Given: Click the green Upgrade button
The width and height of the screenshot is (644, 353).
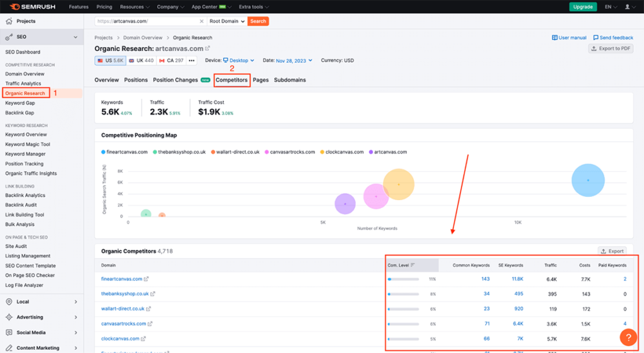Looking at the screenshot, I should [583, 7].
